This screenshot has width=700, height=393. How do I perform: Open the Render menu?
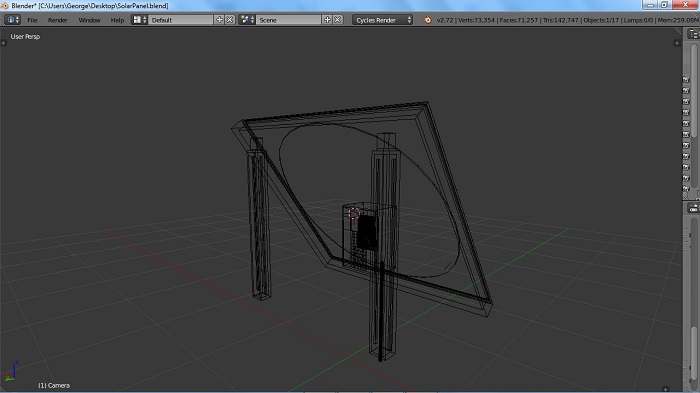58,20
